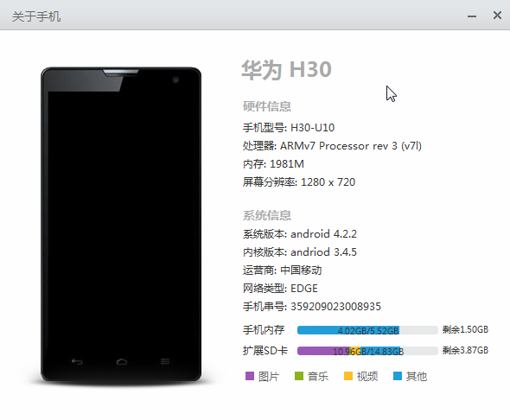Click the IMEI number 359209023008935
Image resolution: width=510 pixels, height=420 pixels.
(x=335, y=307)
